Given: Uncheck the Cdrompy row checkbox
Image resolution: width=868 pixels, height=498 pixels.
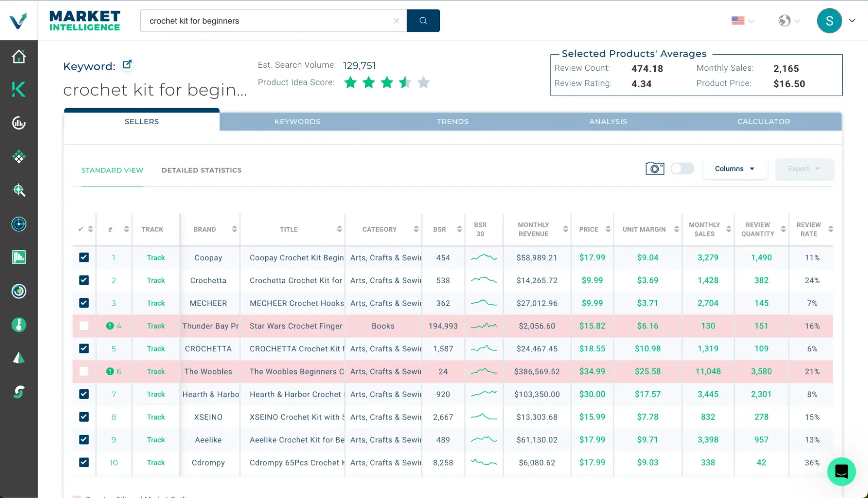Looking at the screenshot, I should tap(84, 462).
